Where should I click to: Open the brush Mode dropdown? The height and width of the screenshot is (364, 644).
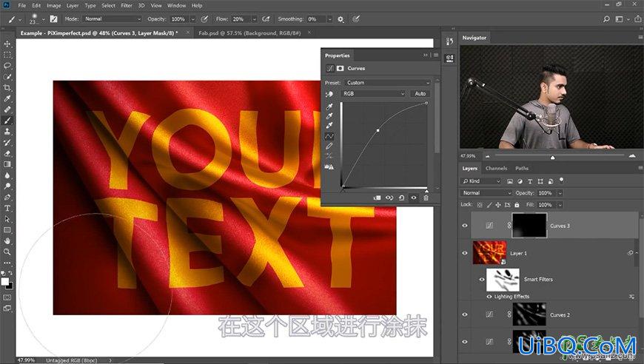112,19
